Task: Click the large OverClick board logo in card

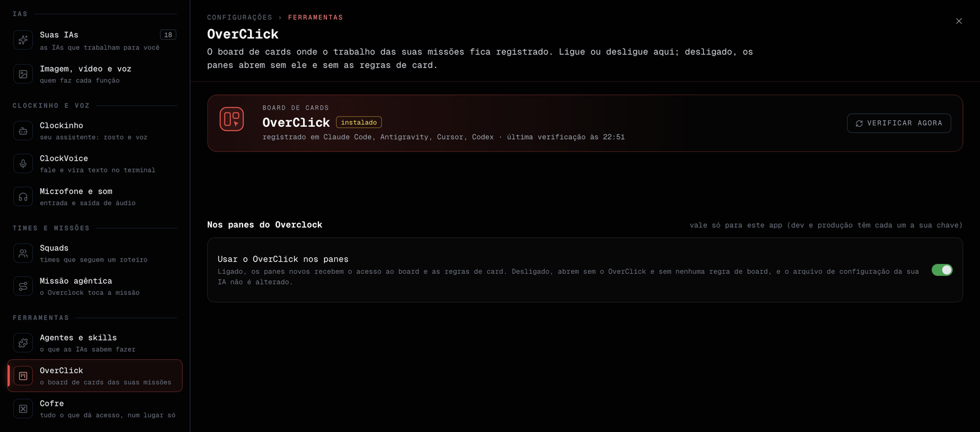Action: [232, 119]
